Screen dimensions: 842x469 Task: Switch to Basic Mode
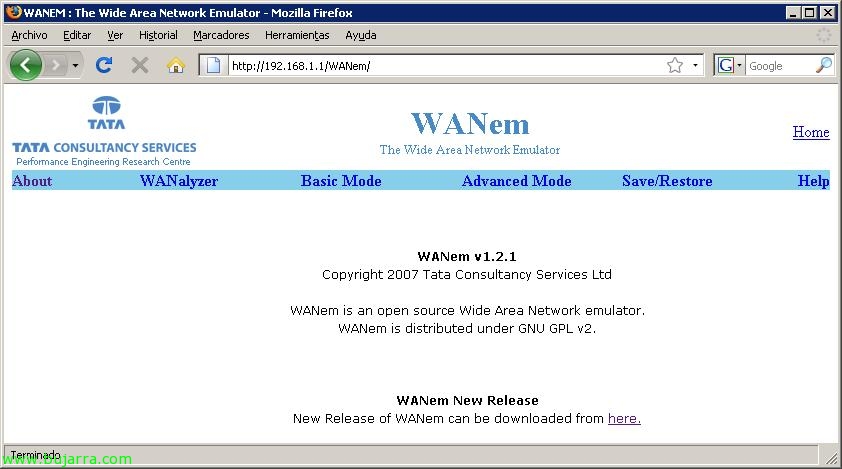tap(341, 181)
